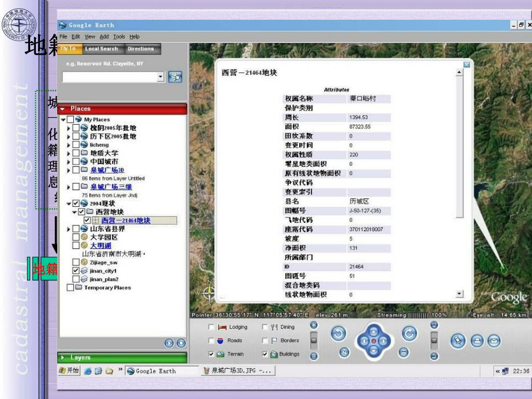Viewport: 532px width, 399px height.
Task: Open 泉城广场3D.JPG taskbar item
Action: (x=237, y=371)
